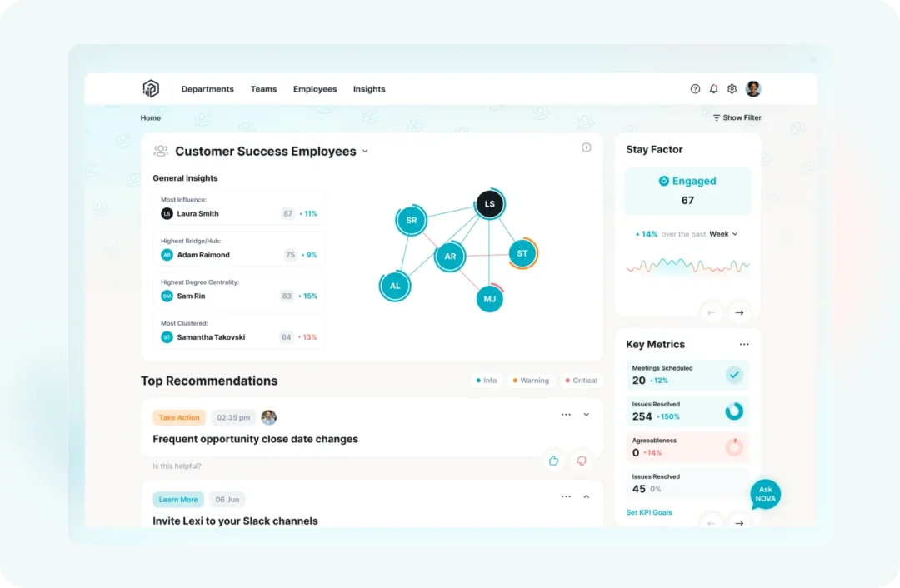Viewport: 900px width, 588px height.
Task: Change the Week time period dropdown
Action: [723, 234]
